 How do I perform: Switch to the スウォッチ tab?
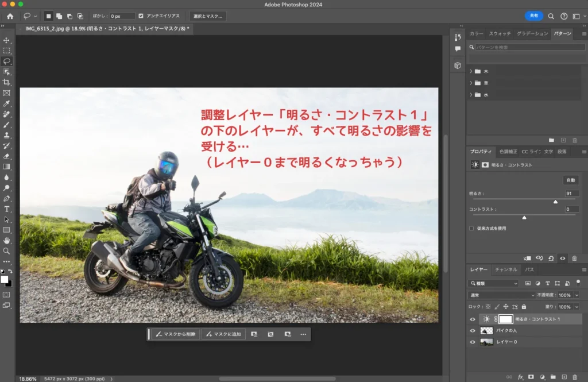[x=500, y=34]
